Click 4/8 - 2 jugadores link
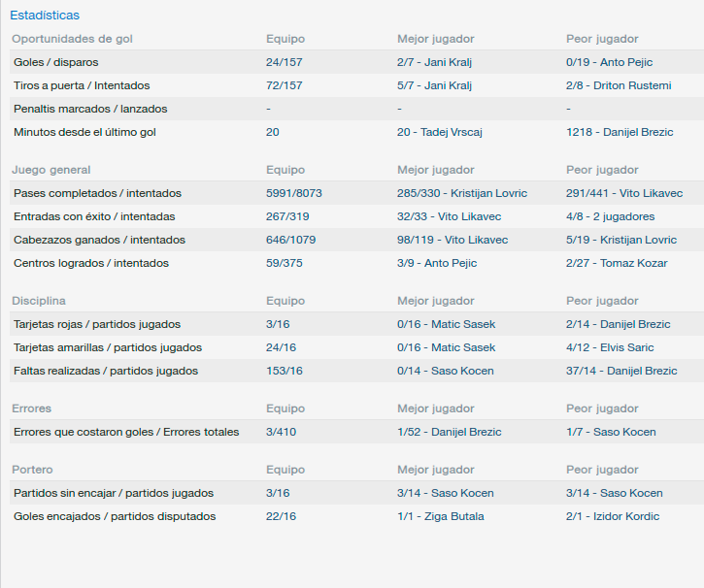The height and width of the screenshot is (588, 704). (610, 216)
